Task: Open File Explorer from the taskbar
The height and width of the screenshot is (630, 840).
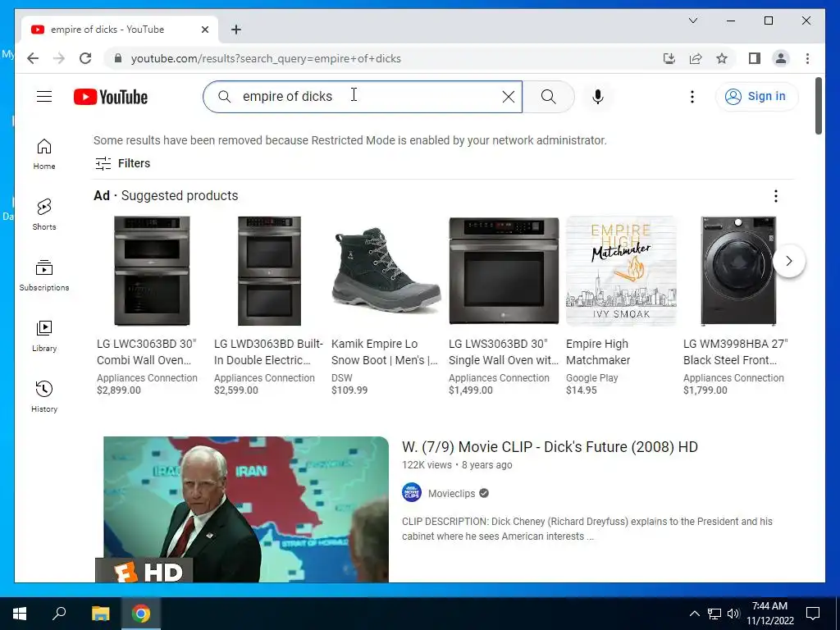Action: tap(100, 614)
